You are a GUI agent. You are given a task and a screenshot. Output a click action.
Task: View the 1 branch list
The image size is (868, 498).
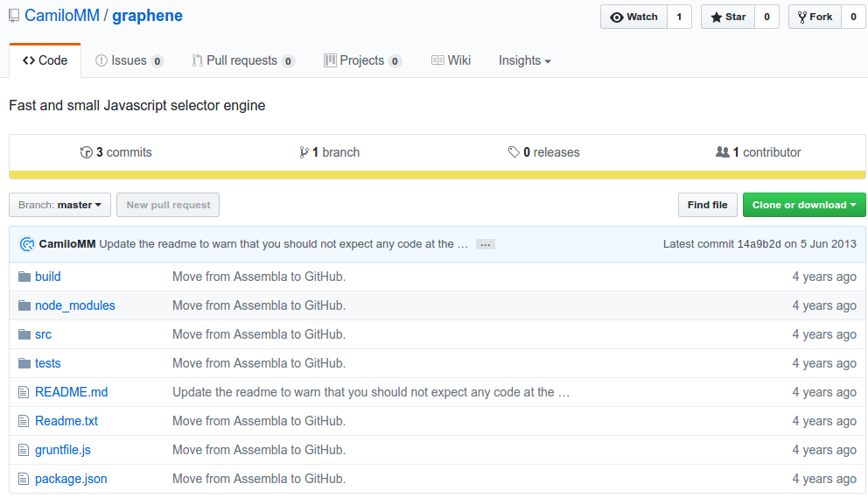[x=329, y=152]
